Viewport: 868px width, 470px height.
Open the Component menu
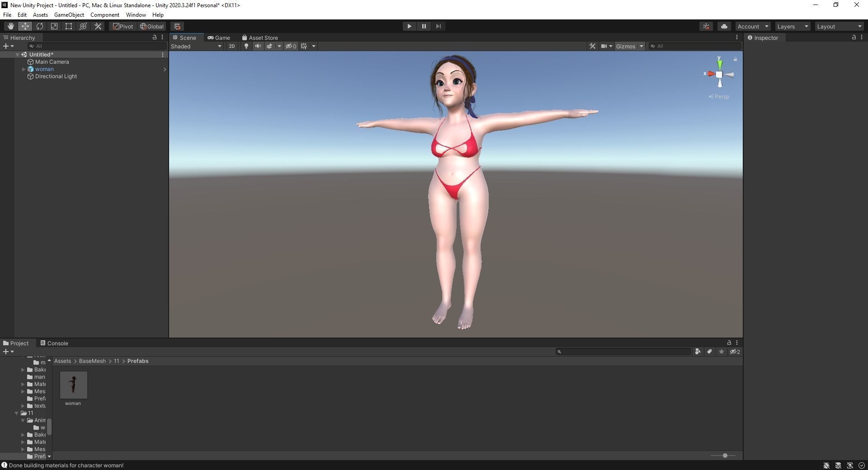tap(105, 15)
